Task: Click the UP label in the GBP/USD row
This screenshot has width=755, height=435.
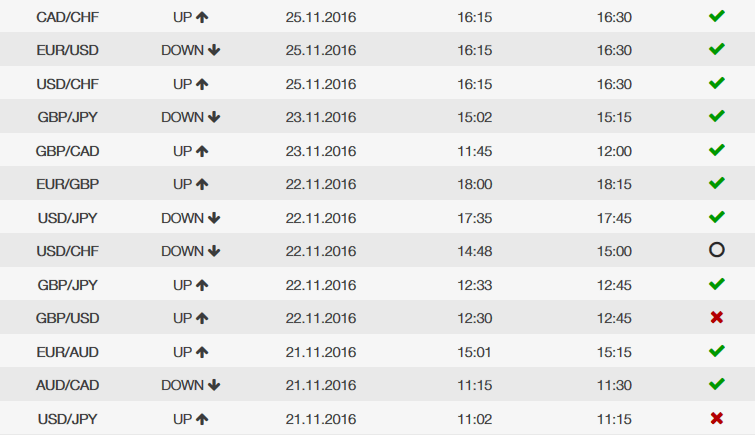Action: point(182,318)
